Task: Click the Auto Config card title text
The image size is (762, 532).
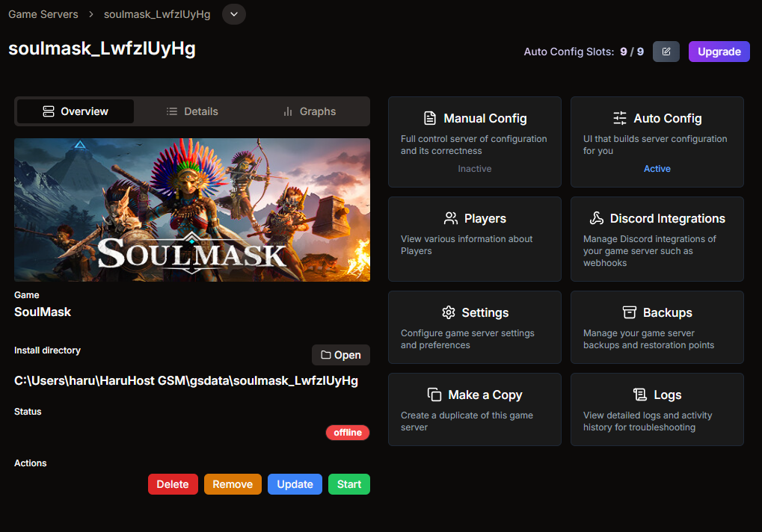Action: pyautogui.click(x=667, y=118)
